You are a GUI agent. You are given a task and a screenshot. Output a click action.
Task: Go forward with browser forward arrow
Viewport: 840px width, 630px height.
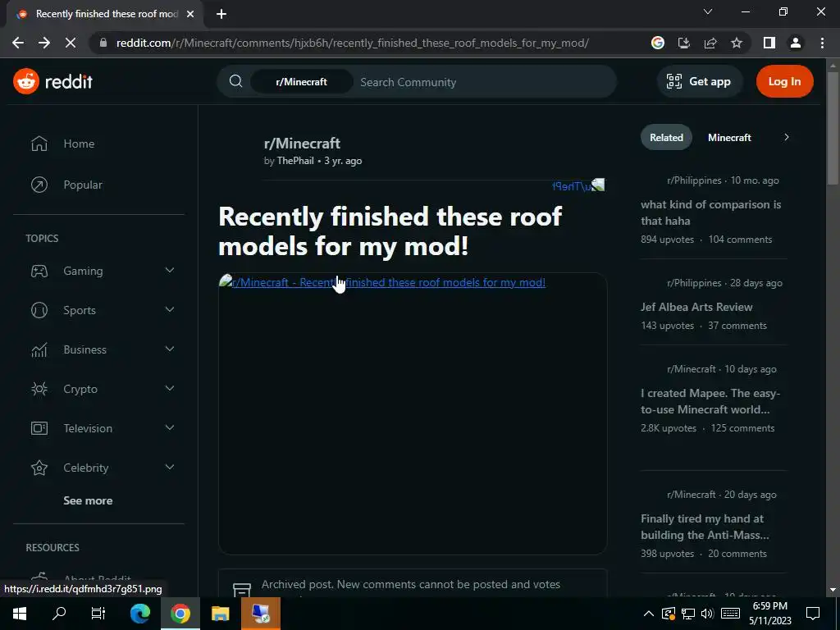44,43
